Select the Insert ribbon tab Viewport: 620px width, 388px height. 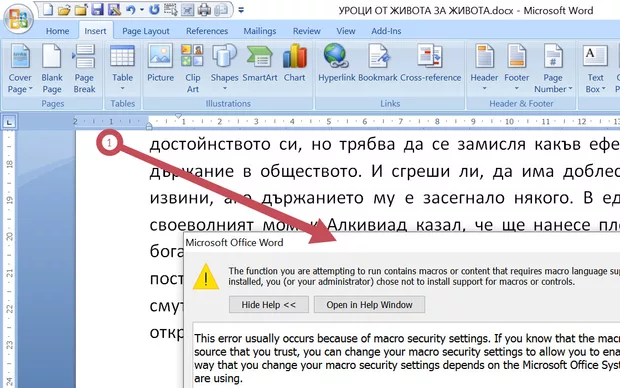click(x=95, y=31)
